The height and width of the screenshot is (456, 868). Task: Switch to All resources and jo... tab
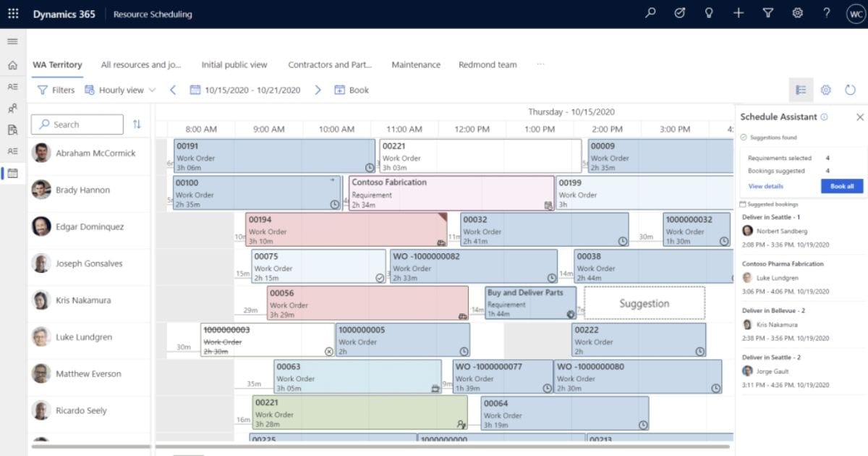(141, 64)
